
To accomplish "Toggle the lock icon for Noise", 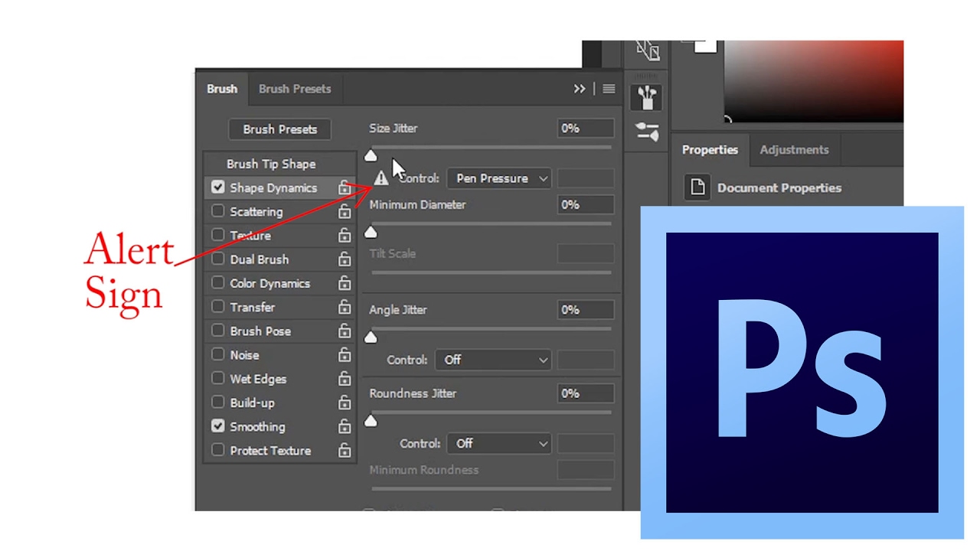I will (345, 355).
